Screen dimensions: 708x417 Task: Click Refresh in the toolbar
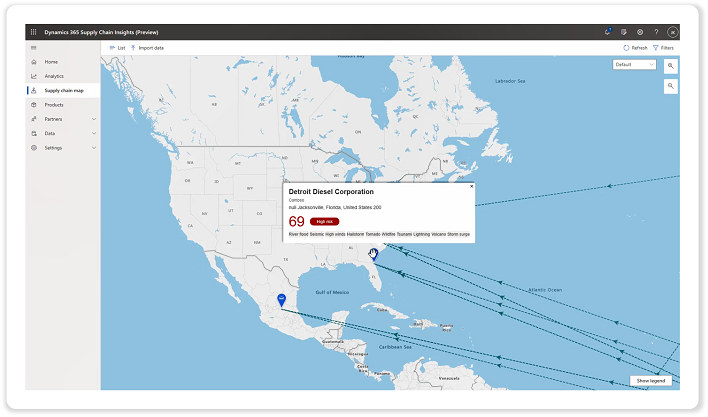click(635, 47)
